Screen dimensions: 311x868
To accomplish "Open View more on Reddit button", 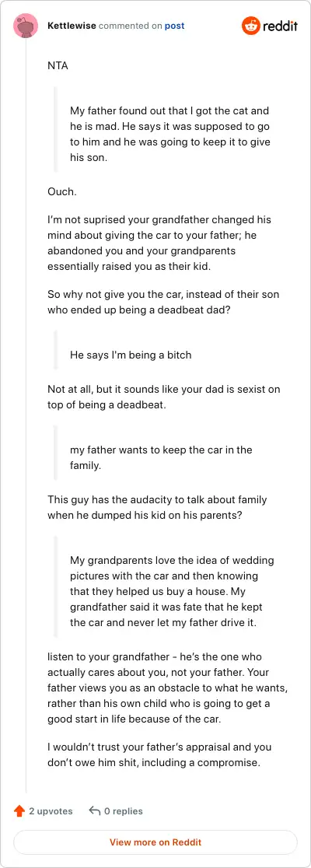I will [155, 842].
